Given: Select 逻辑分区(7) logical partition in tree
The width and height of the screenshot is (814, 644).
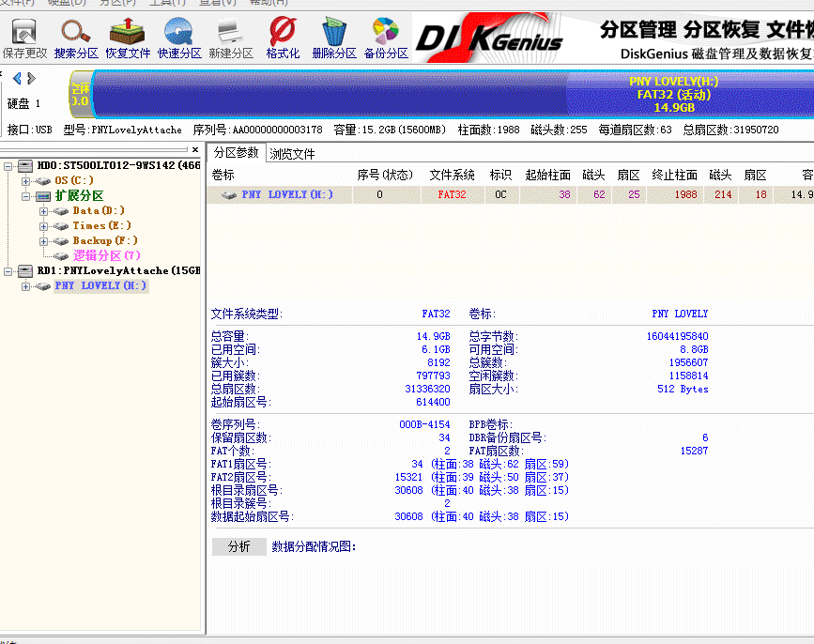Looking at the screenshot, I should click(x=107, y=256).
